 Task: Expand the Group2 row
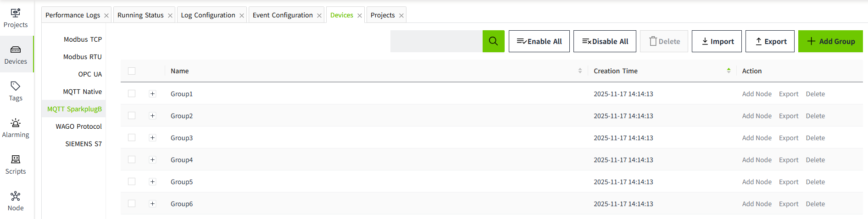[152, 115]
